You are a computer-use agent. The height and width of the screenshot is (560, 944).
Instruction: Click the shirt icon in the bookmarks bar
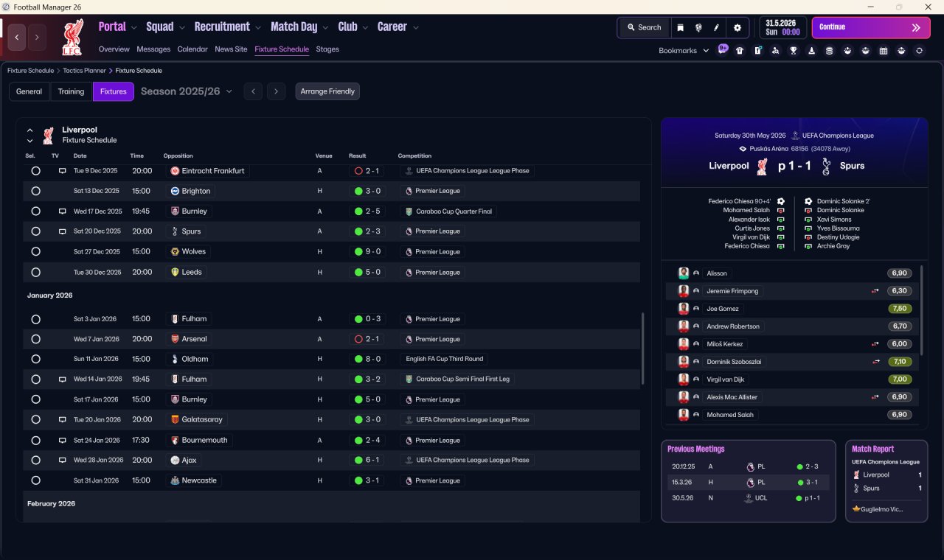pos(740,51)
